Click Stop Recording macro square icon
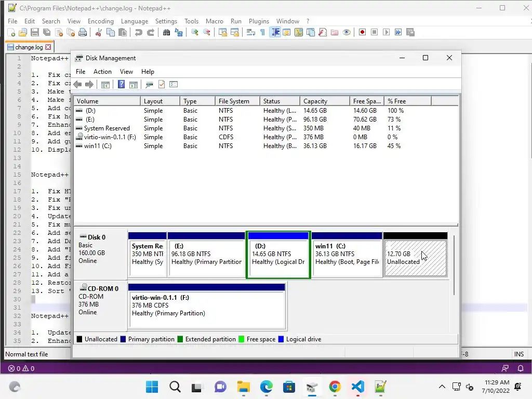532x399 pixels. [x=374, y=32]
